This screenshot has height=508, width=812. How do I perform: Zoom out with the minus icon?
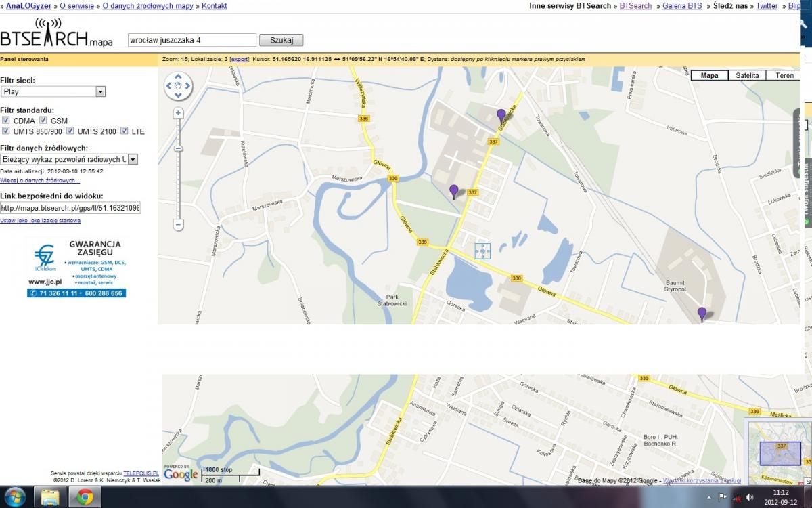179,224
